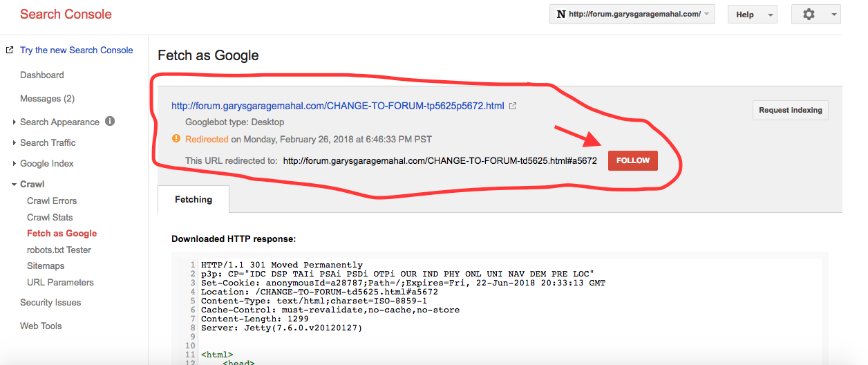
Task: Click Try the new Search Console link
Action: [x=76, y=50]
